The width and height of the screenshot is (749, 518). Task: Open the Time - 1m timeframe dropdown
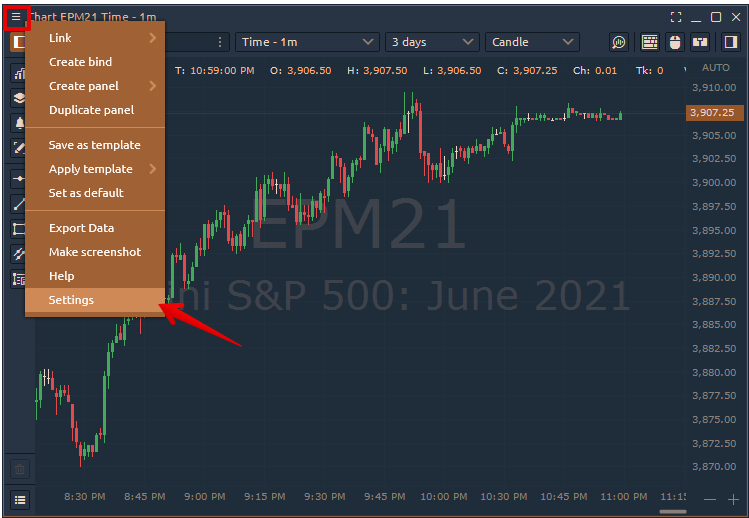(306, 42)
